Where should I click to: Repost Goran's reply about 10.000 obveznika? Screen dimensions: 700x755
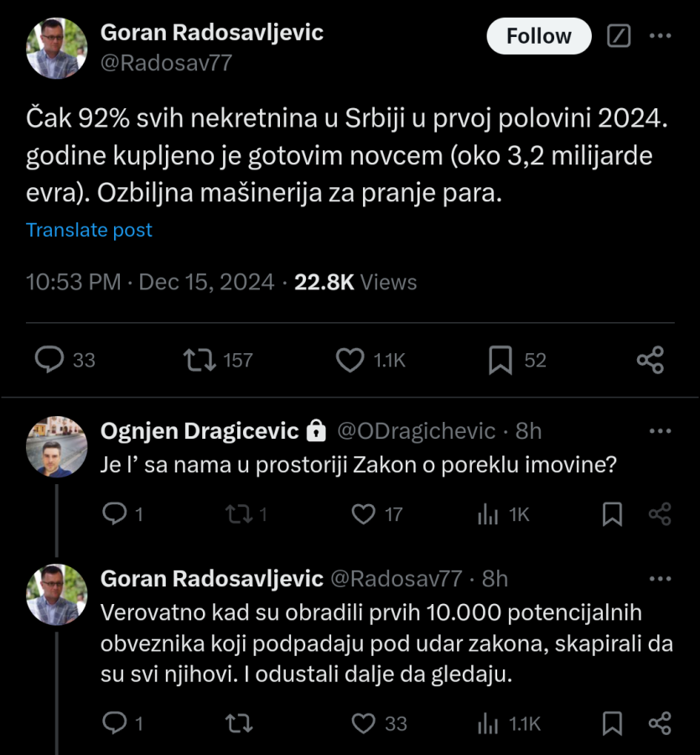point(239,723)
